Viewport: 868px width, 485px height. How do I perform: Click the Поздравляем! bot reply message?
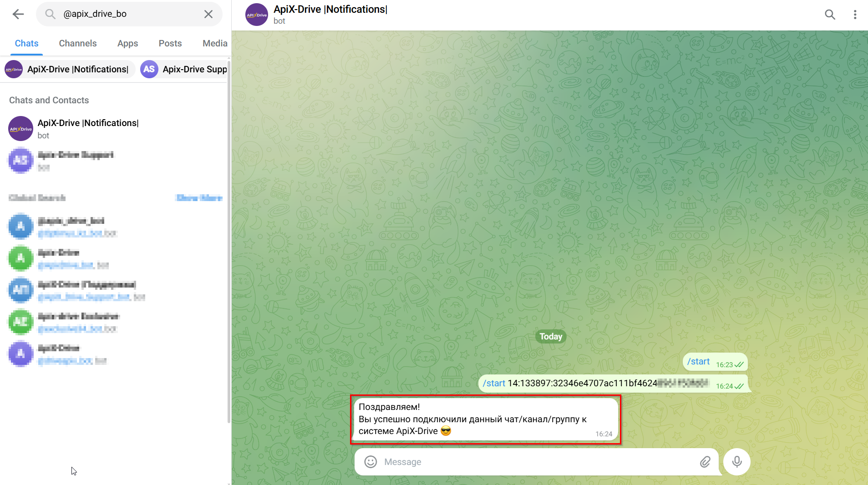pyautogui.click(x=486, y=419)
